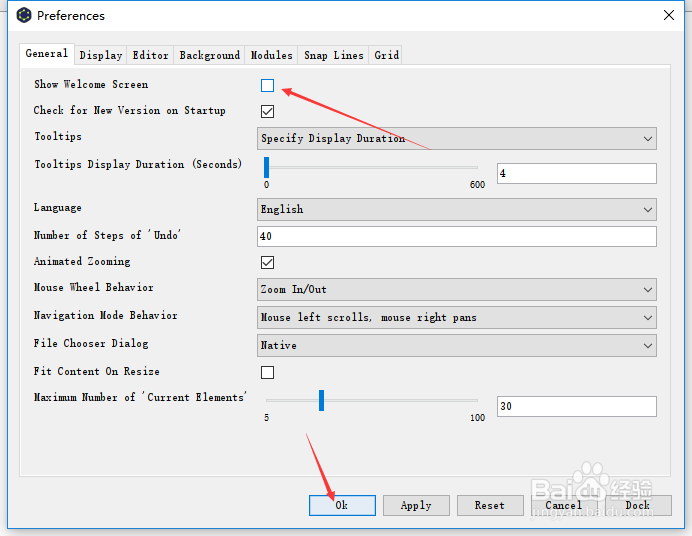Open the Language dropdown showing English

pos(457,209)
